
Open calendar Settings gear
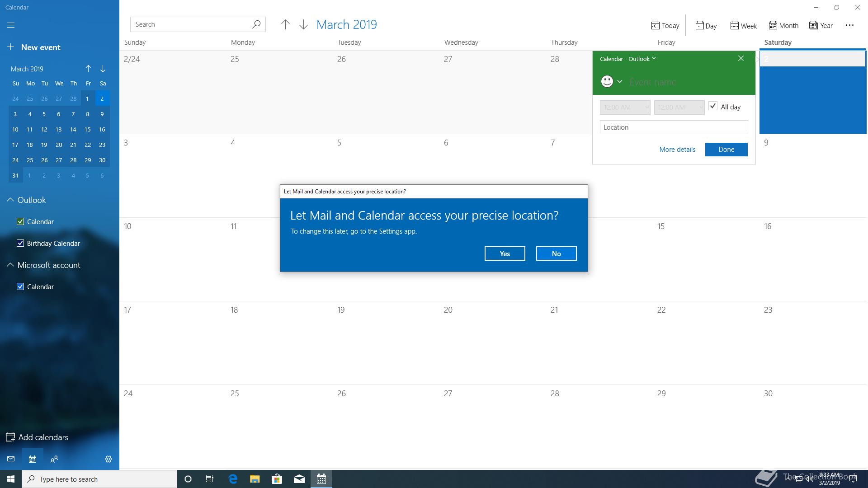tap(108, 459)
